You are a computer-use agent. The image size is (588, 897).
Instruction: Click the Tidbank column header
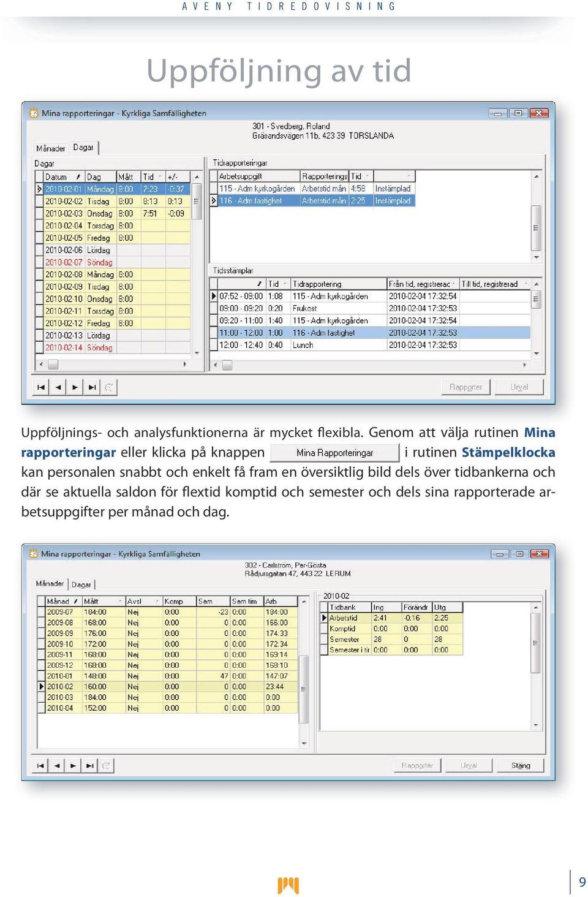click(x=350, y=607)
